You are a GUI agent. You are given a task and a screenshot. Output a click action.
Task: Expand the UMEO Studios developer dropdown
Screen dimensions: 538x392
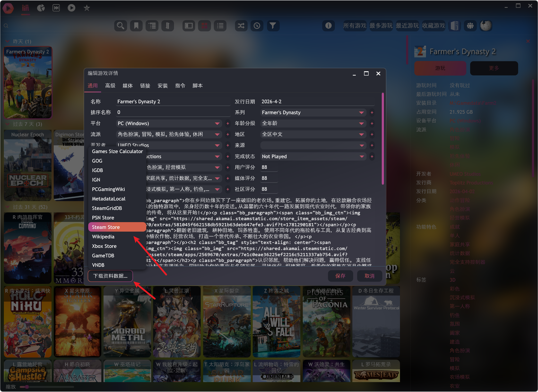(217, 145)
